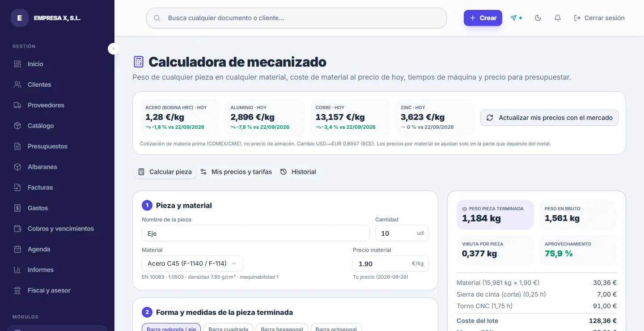
Task: Open notifications with the bell icon
Action: (558, 18)
